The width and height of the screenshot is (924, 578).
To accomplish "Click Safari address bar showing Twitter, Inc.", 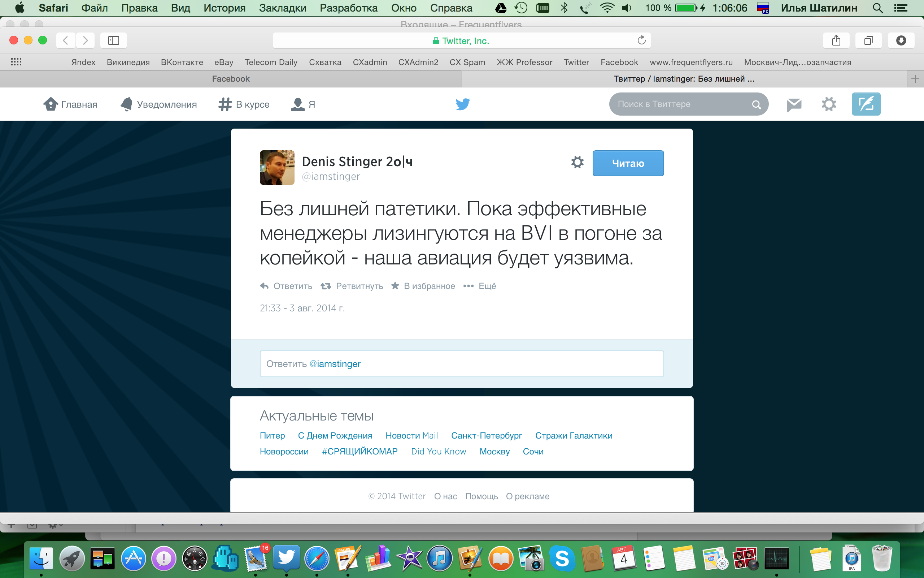I will (x=462, y=40).
